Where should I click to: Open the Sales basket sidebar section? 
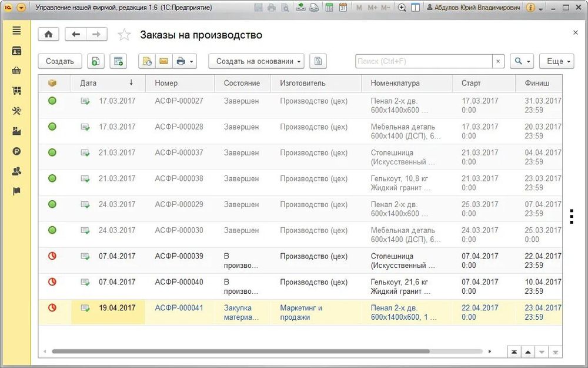click(x=16, y=71)
